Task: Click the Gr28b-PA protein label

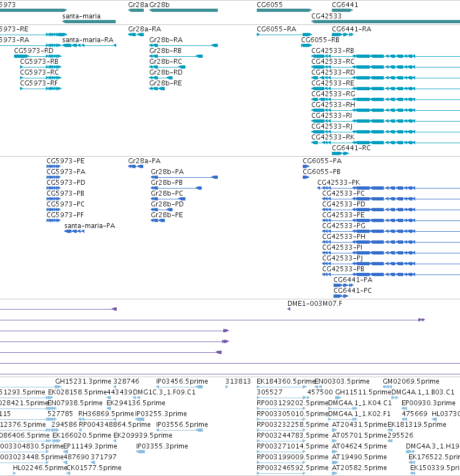Action: pos(168,172)
